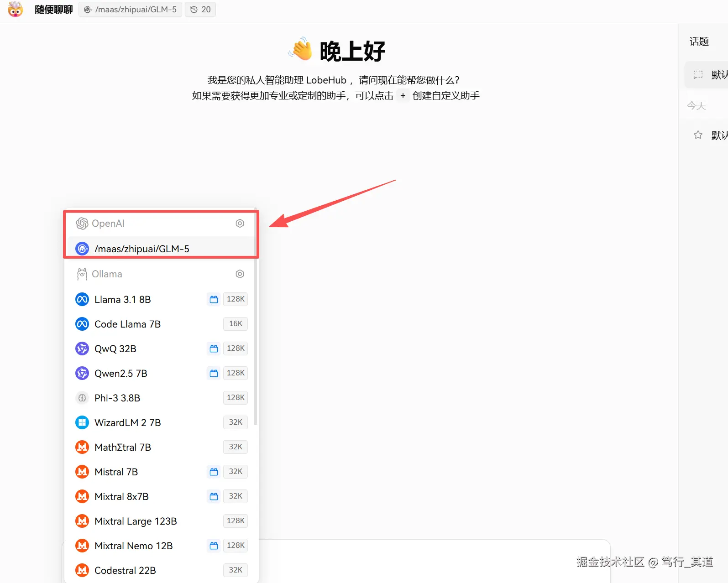
Task: Click the Qwen icon beside Qwen2.5 7B
Action: click(x=82, y=373)
